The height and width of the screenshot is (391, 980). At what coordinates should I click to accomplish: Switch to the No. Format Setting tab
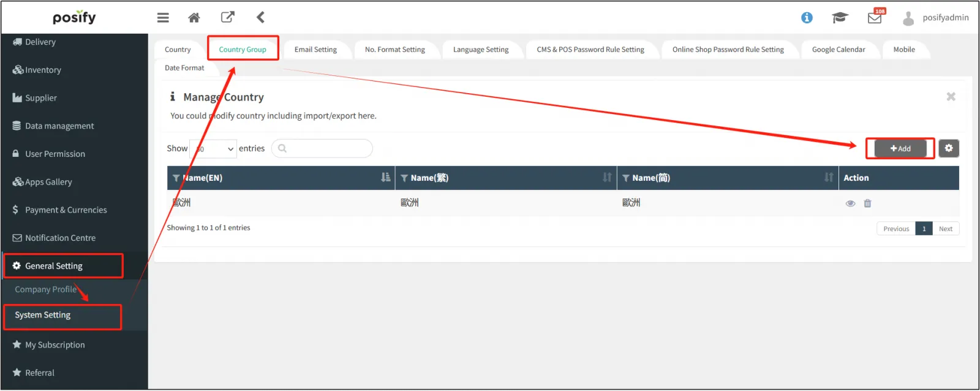point(395,50)
